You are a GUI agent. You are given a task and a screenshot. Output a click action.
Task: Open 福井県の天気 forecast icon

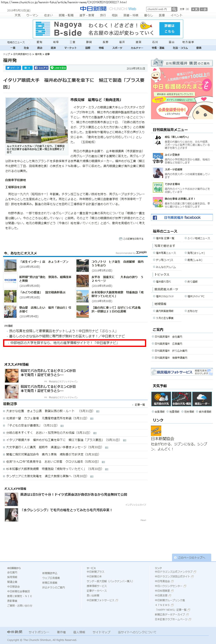161,399
